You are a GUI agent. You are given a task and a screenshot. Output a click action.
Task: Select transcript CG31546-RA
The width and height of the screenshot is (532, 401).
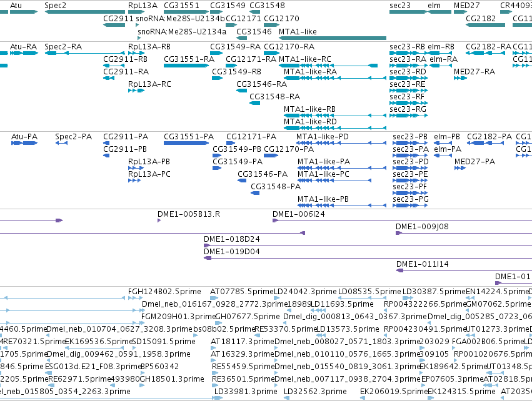tap(261, 84)
